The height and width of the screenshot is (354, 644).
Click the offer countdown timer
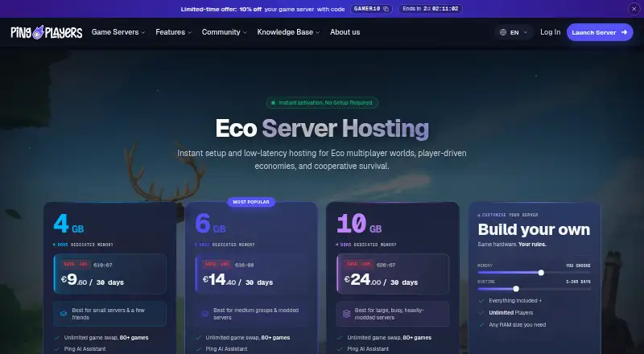pyautogui.click(x=430, y=9)
